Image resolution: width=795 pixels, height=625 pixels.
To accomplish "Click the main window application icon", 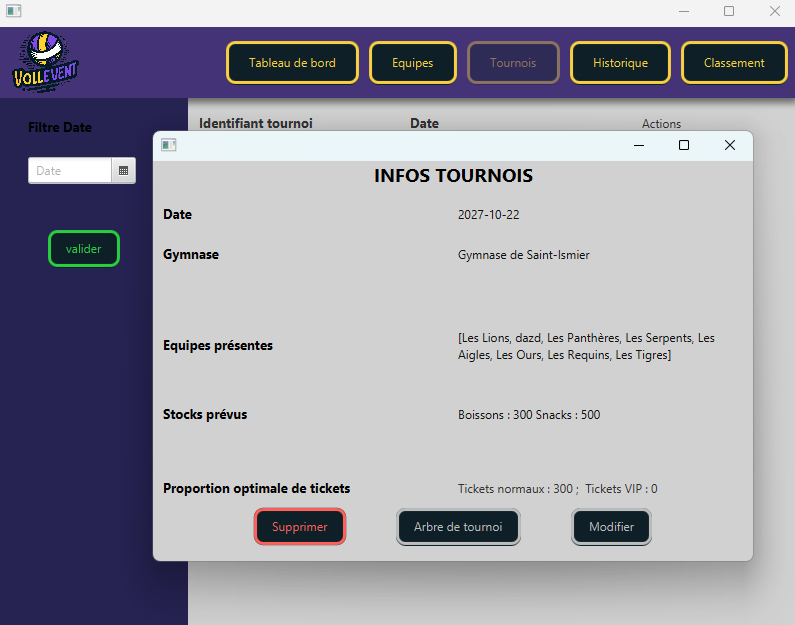I will tap(14, 11).
